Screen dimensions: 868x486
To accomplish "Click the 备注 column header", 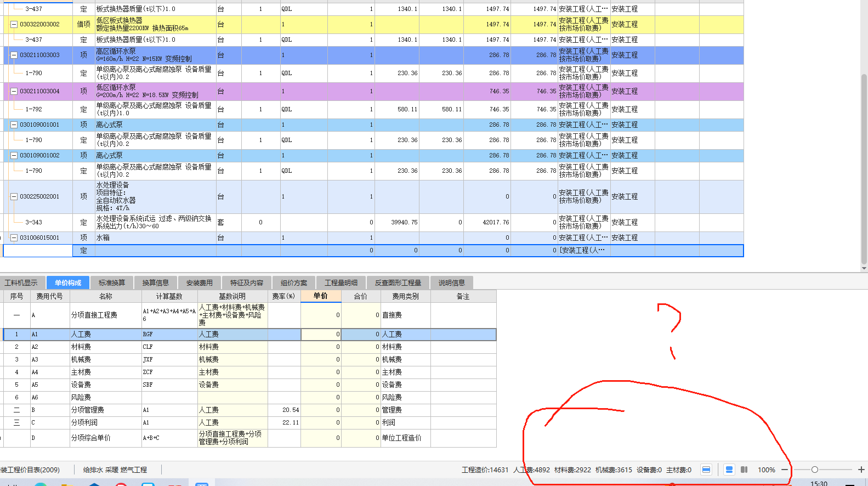I will point(463,296).
